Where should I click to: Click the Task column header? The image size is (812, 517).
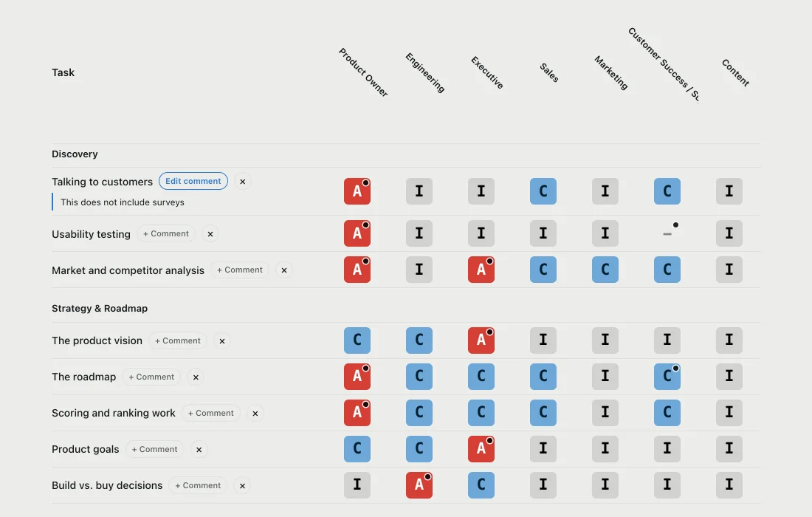coord(63,72)
